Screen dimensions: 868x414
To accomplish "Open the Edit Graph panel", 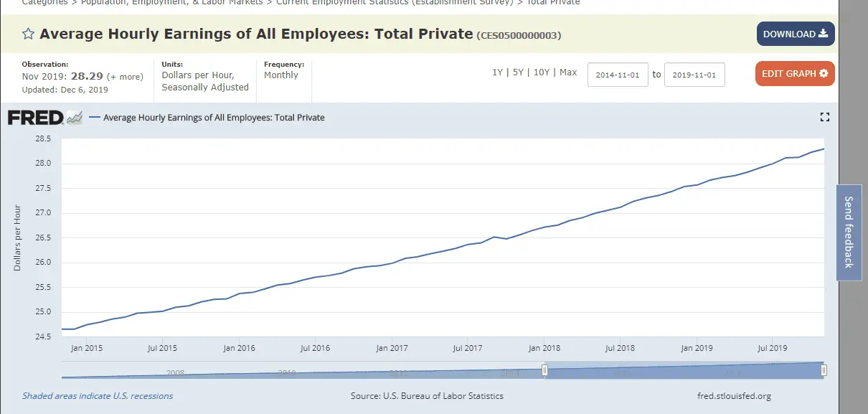I will tap(794, 73).
